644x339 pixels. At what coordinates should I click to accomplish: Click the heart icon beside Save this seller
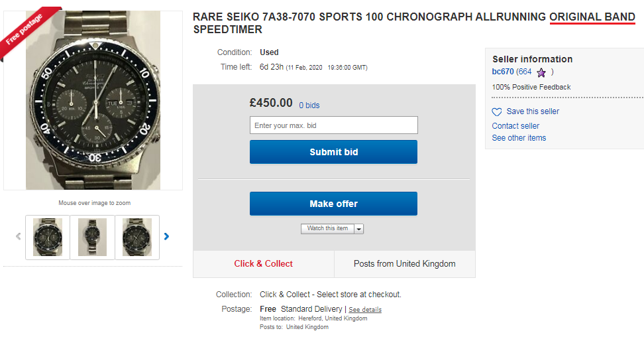pos(497,112)
